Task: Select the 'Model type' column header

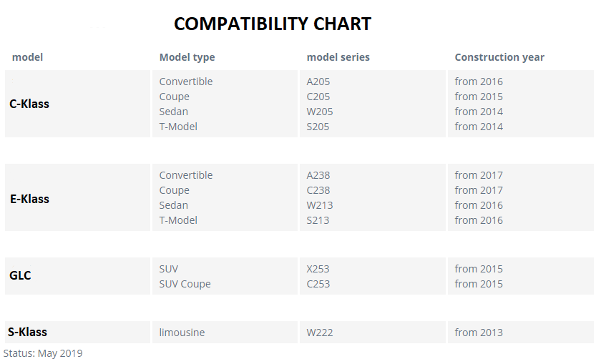Action: coord(187,57)
